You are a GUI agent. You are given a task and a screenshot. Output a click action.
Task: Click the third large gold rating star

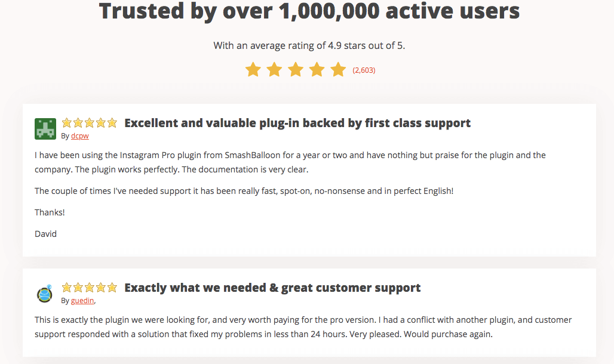pyautogui.click(x=296, y=70)
